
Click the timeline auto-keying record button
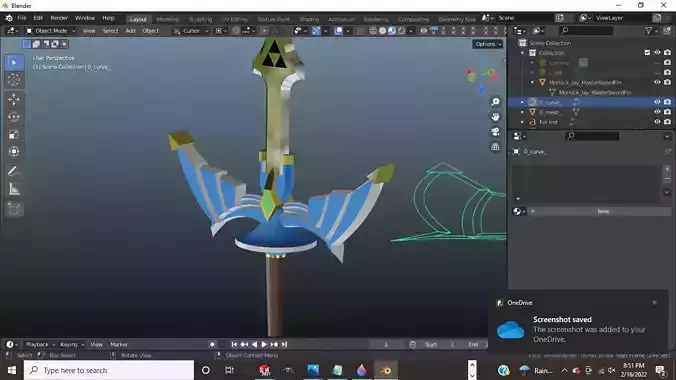pos(212,344)
